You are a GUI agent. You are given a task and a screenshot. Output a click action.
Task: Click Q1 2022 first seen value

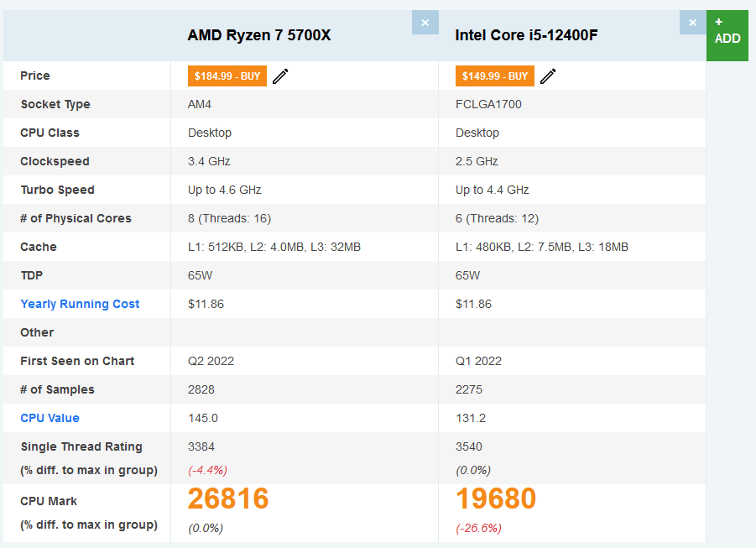[478, 361]
